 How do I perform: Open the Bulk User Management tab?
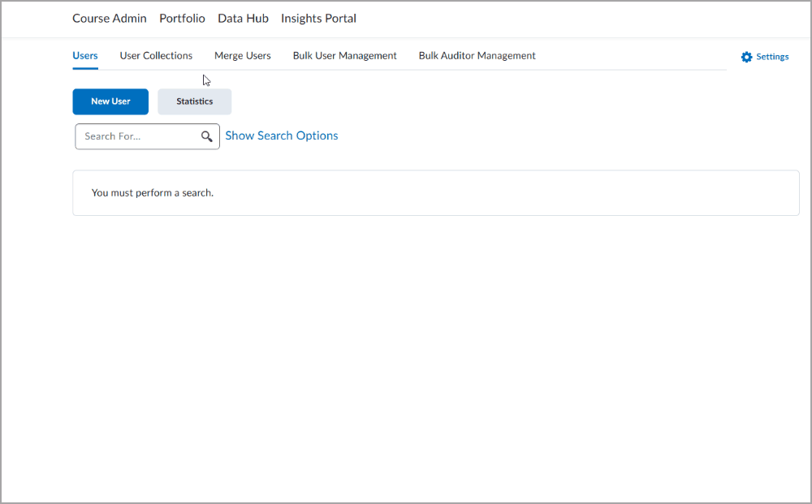(x=344, y=55)
